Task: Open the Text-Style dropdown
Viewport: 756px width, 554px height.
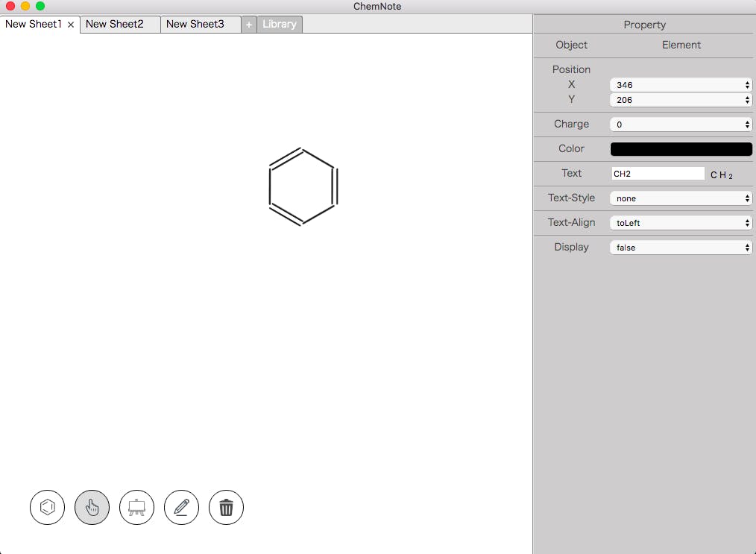Action: 681,198
